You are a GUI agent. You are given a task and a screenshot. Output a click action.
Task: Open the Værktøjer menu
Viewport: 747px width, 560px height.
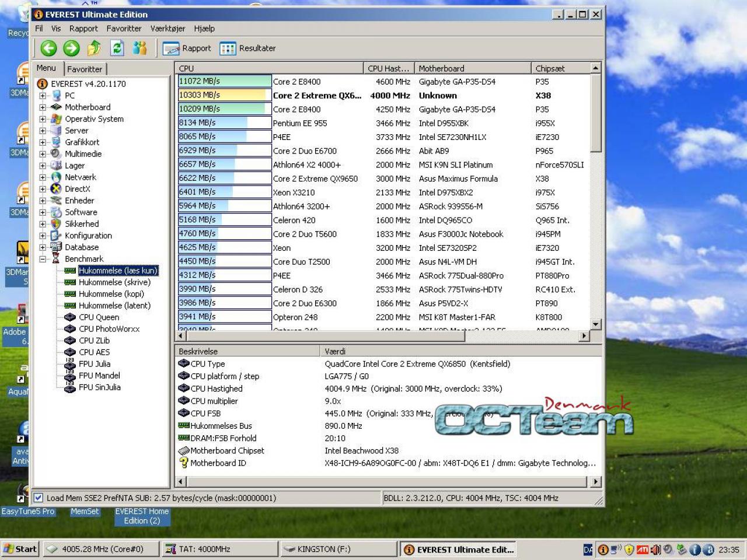tap(167, 29)
